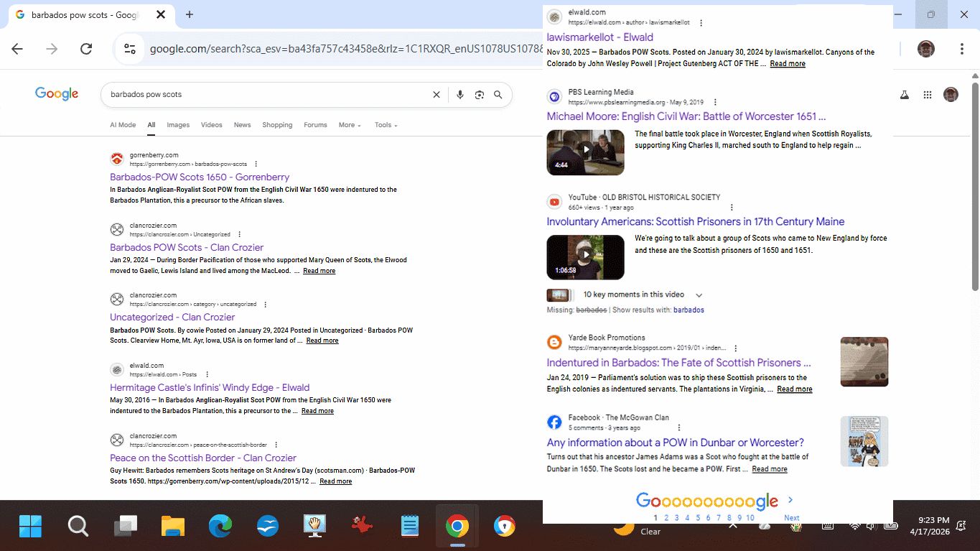Open the Google apps grid

[928, 95]
